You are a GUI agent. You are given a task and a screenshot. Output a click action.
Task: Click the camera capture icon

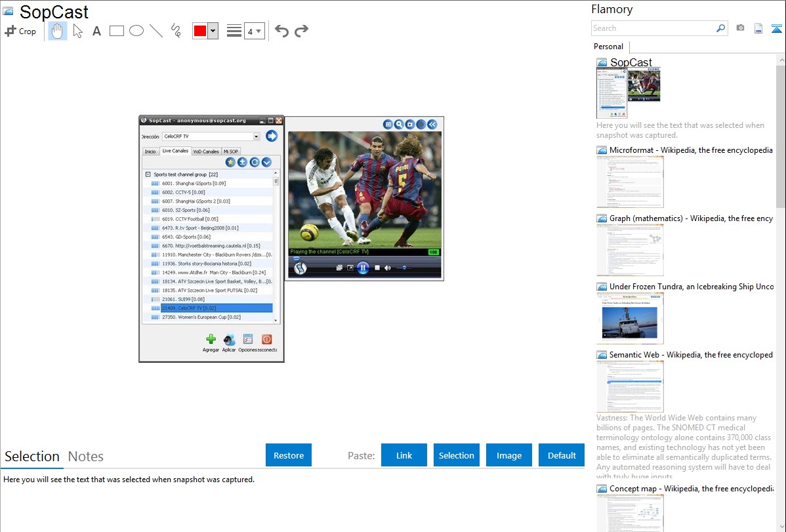pyautogui.click(x=740, y=28)
